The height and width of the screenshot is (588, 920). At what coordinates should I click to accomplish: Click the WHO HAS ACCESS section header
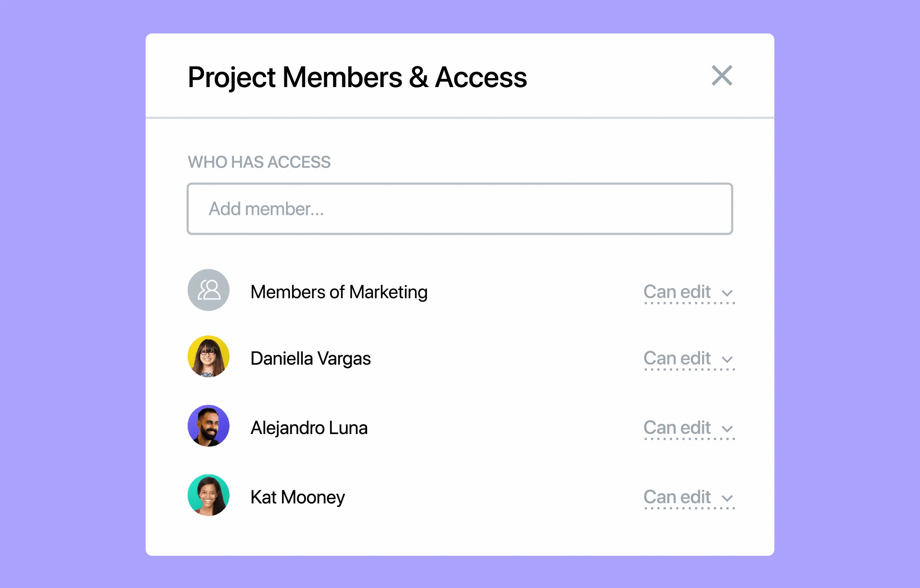(259, 162)
